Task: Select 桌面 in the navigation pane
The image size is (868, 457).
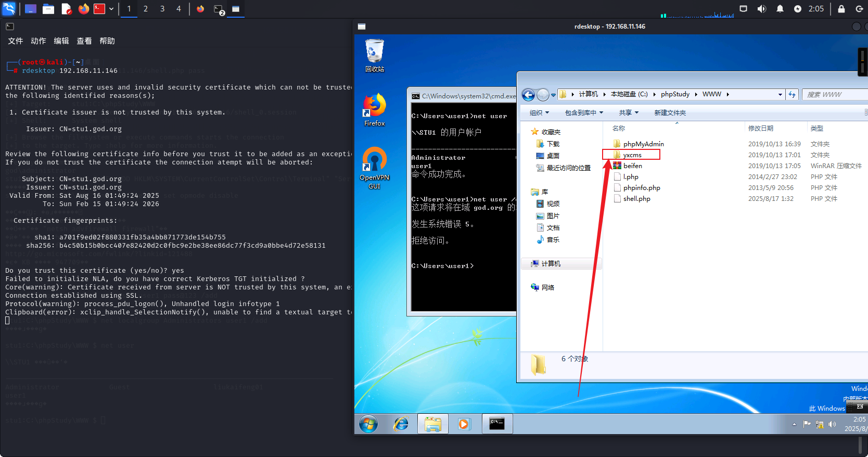Action: point(548,156)
